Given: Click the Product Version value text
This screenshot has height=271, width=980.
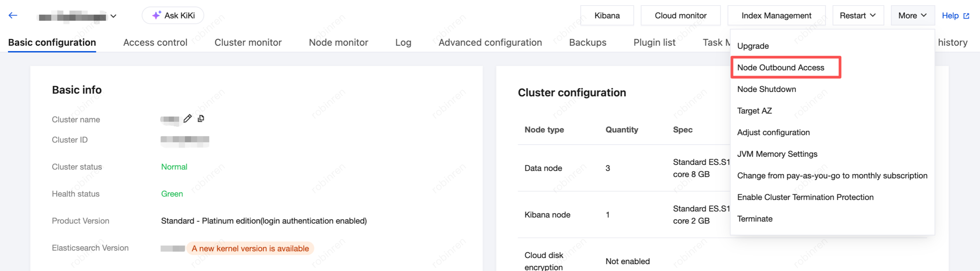Looking at the screenshot, I should pyautogui.click(x=264, y=221).
